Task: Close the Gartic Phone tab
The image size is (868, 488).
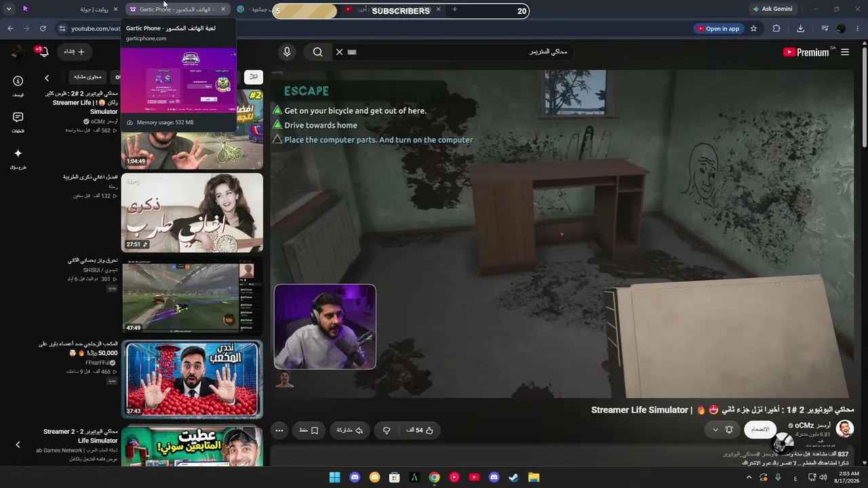Action: (x=223, y=9)
